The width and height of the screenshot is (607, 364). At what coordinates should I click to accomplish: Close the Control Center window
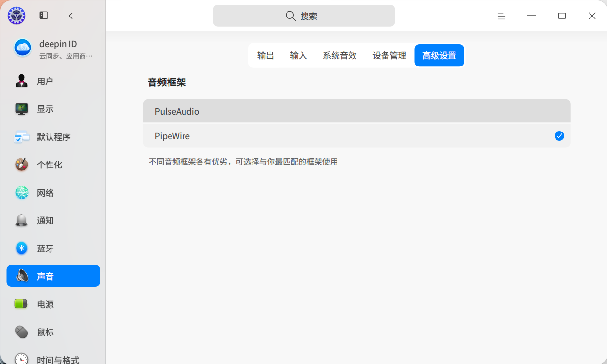pos(592,16)
